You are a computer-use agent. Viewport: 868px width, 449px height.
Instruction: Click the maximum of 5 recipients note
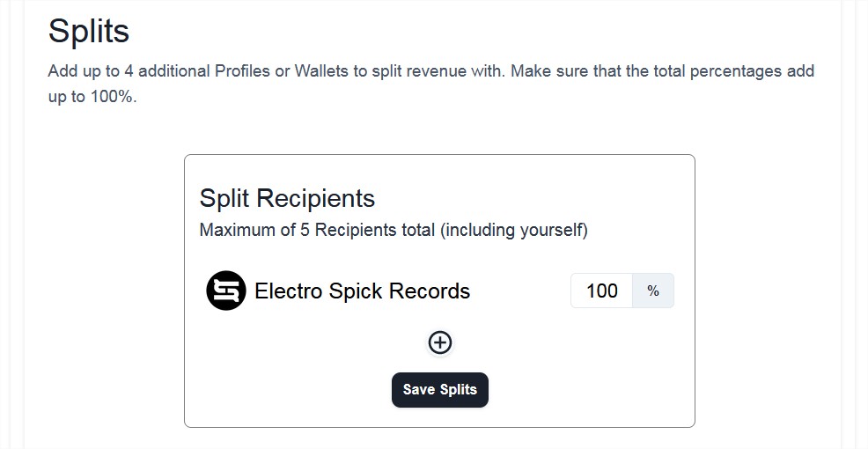(394, 230)
